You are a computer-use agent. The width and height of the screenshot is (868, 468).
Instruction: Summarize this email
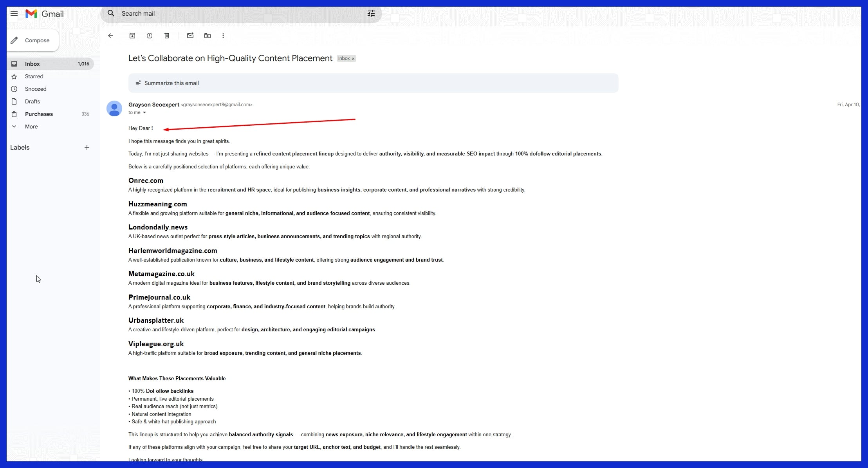point(171,83)
